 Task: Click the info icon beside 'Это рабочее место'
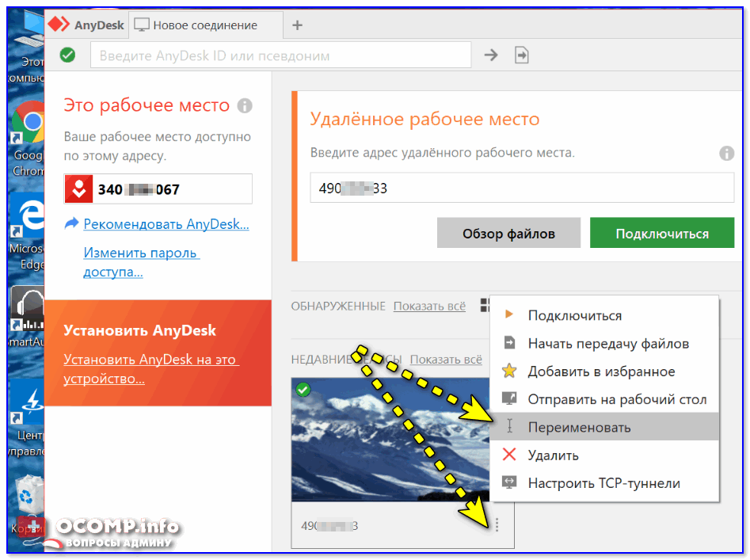pos(245,105)
